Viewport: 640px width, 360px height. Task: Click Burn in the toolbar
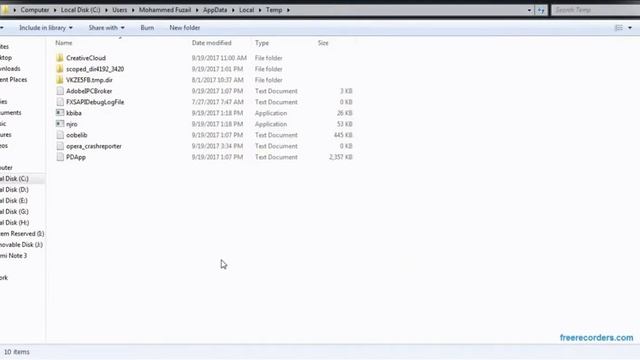[x=147, y=28]
